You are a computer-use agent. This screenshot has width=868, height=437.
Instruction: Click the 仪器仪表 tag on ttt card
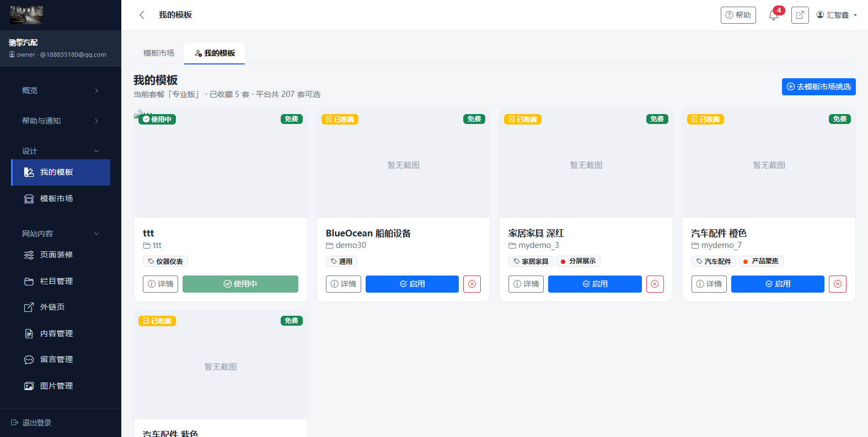coord(165,261)
